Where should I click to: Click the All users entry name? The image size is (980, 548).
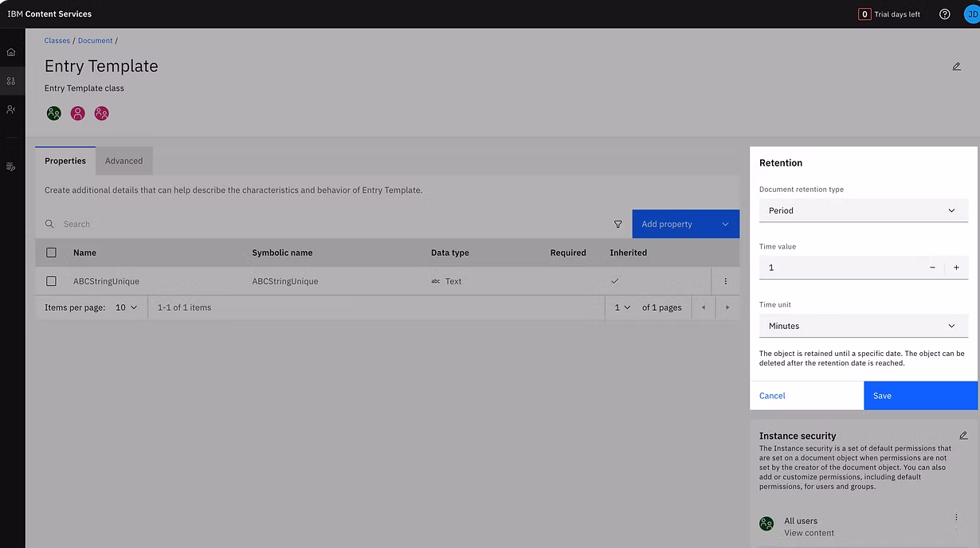click(801, 521)
